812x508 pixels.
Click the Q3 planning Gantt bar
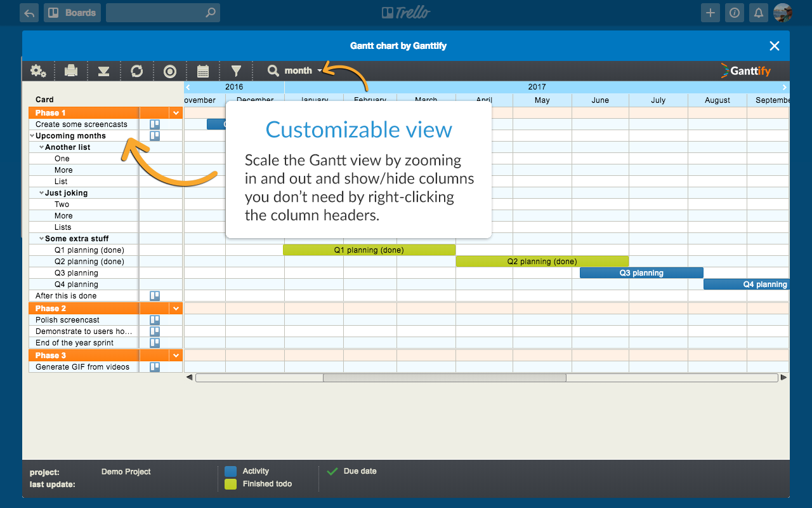641,273
